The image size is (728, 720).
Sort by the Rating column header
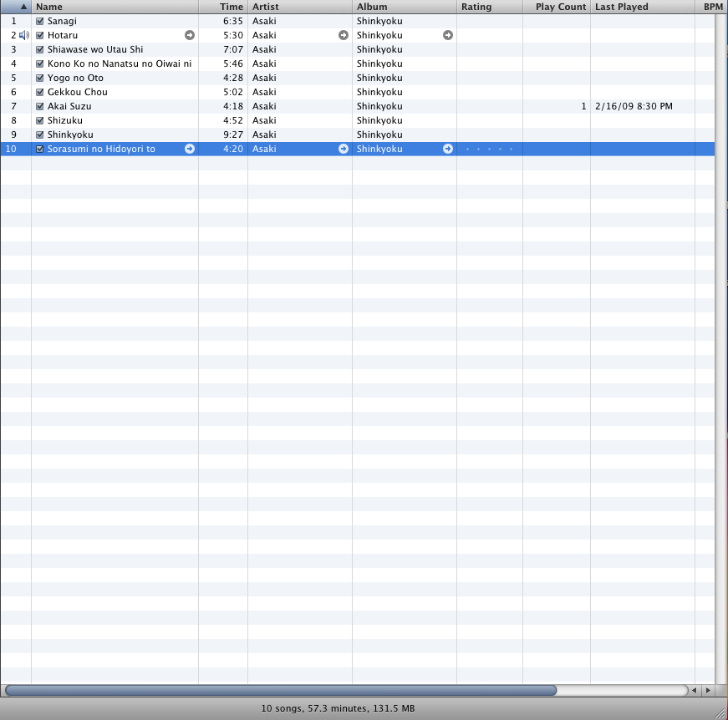490,7
